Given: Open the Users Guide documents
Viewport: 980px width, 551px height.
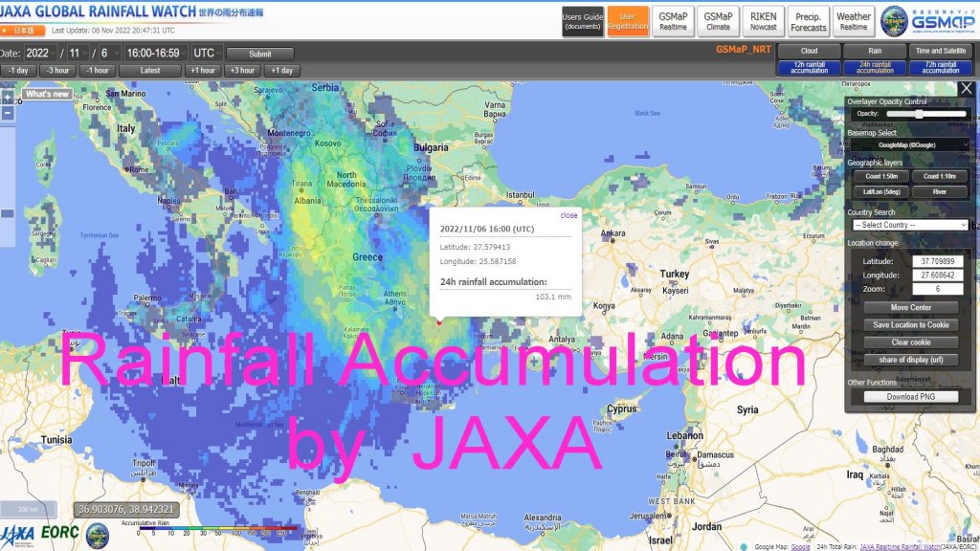Looking at the screenshot, I should 583,21.
